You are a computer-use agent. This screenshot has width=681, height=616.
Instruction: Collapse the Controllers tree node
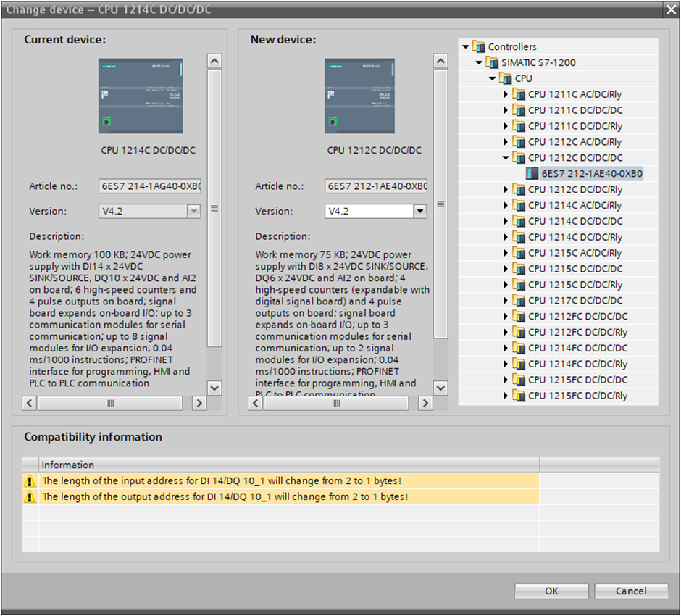[x=466, y=46]
